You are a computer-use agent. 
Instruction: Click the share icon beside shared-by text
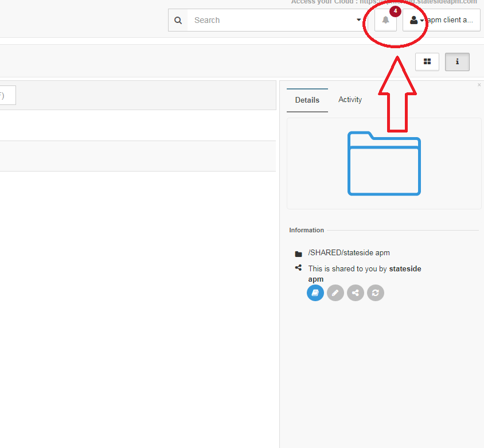[x=298, y=268]
